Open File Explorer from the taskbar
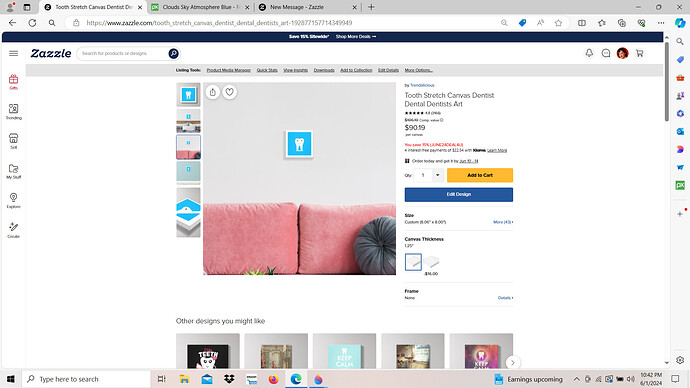 pyautogui.click(x=184, y=379)
